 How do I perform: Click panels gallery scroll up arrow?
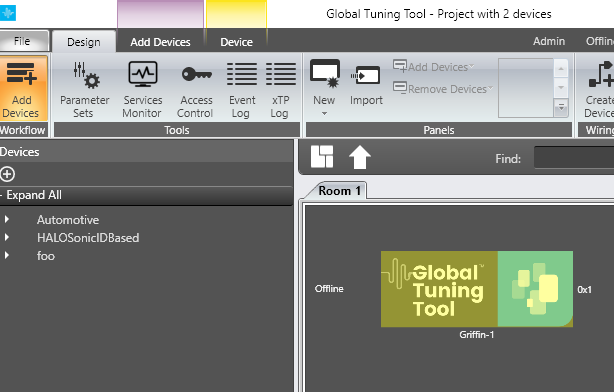click(x=561, y=69)
